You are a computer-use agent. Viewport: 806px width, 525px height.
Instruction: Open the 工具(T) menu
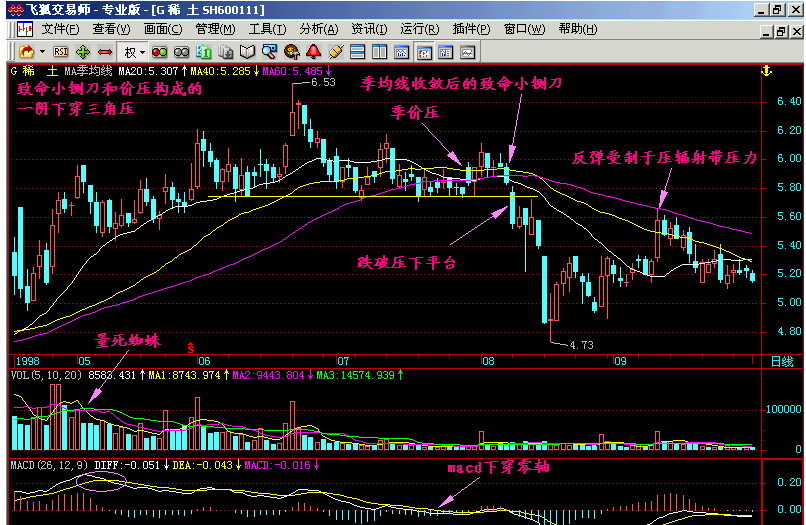(x=267, y=29)
